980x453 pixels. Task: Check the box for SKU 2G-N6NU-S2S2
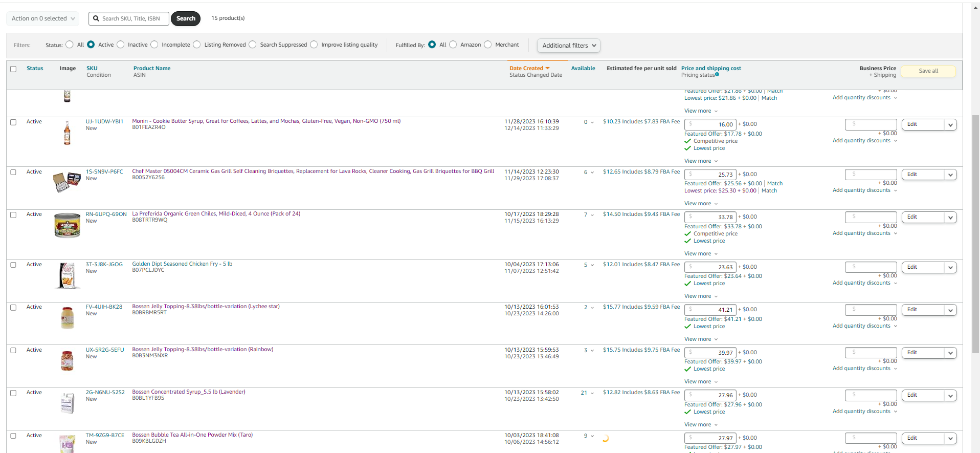tap(13, 393)
